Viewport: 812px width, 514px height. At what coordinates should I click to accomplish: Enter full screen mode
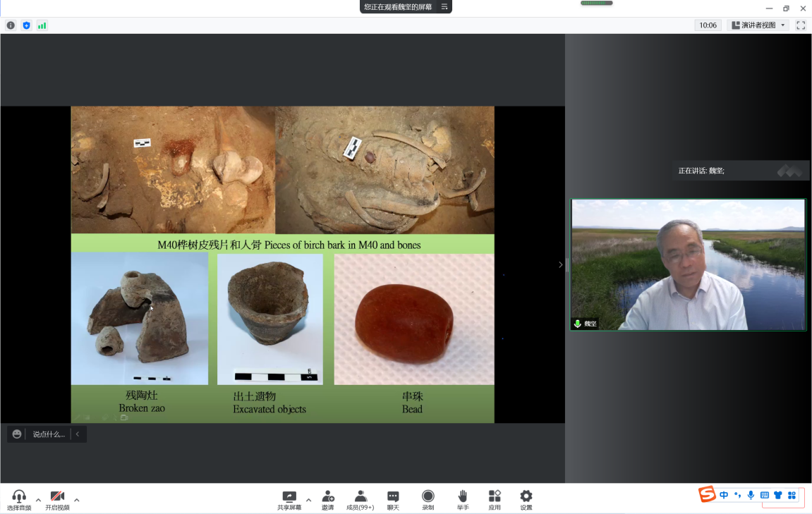801,25
